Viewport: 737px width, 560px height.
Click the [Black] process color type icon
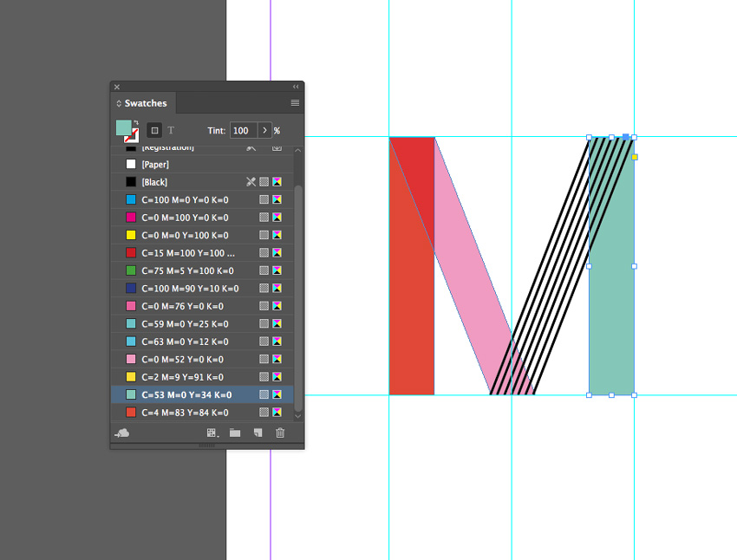coord(264,182)
